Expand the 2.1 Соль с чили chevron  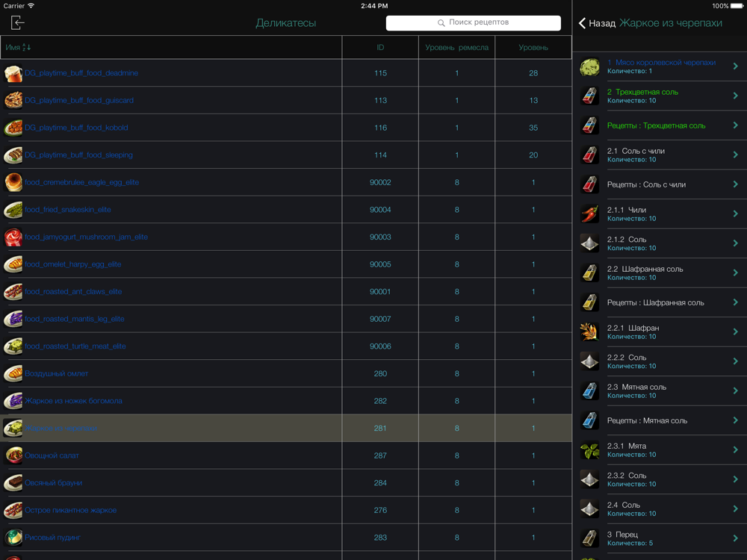[x=736, y=155]
